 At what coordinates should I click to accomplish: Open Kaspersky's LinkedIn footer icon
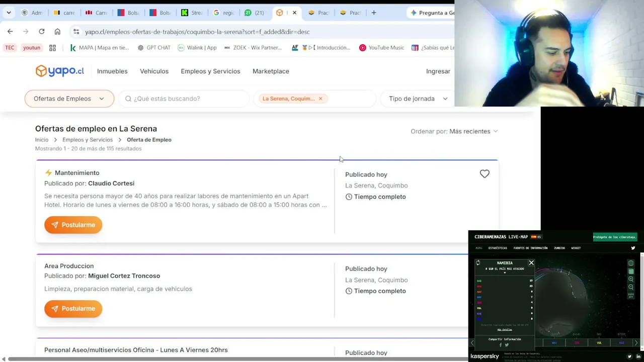(638, 356)
